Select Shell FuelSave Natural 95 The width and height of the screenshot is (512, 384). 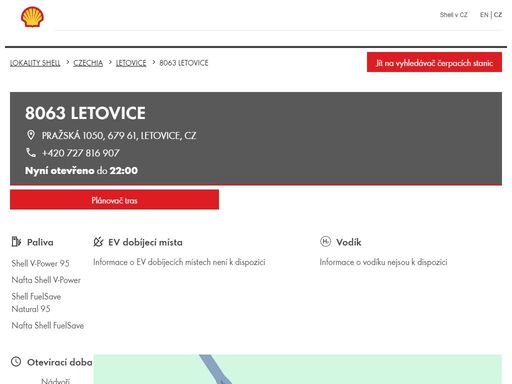[36, 303]
